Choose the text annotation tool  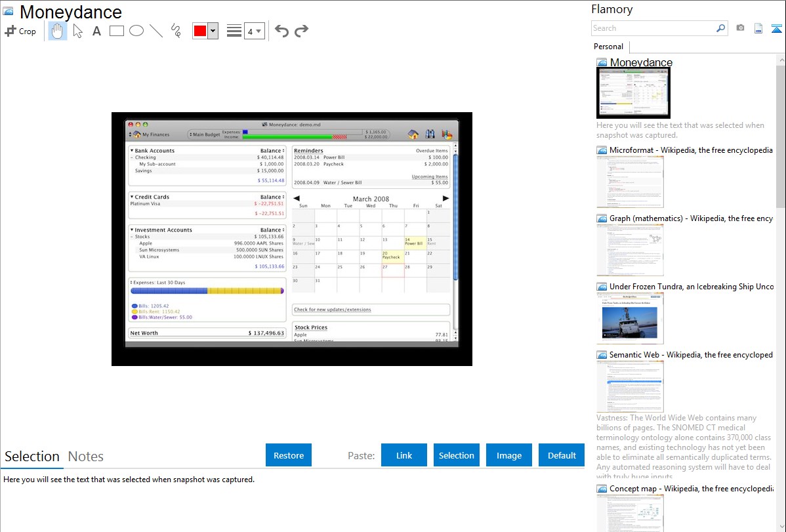[x=96, y=31]
